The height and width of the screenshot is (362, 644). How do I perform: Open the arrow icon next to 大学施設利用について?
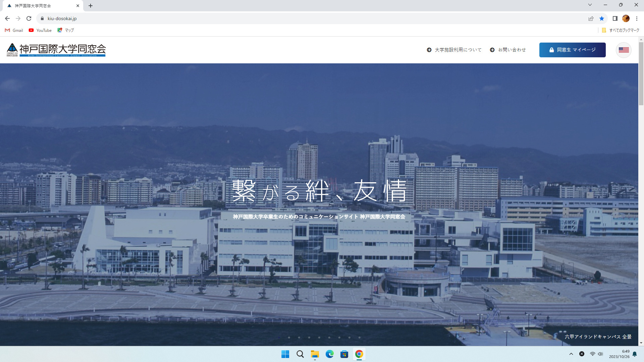(x=429, y=50)
